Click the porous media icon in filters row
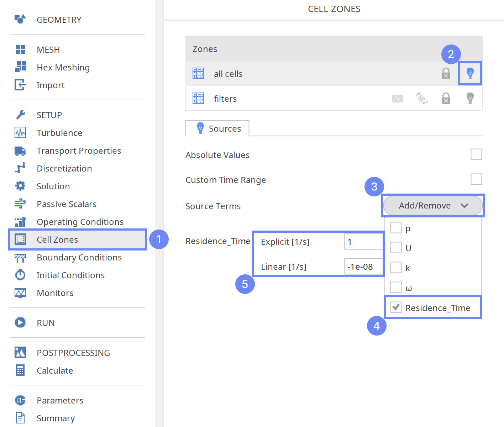 click(397, 99)
